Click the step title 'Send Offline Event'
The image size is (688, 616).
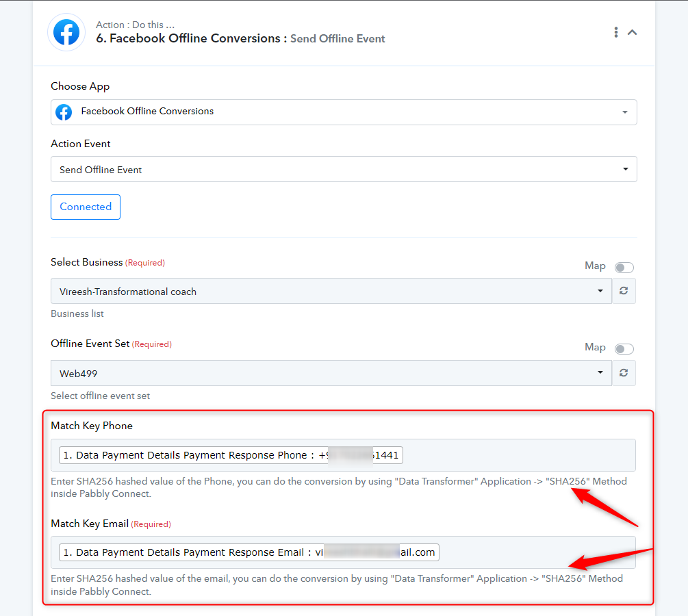click(x=337, y=38)
